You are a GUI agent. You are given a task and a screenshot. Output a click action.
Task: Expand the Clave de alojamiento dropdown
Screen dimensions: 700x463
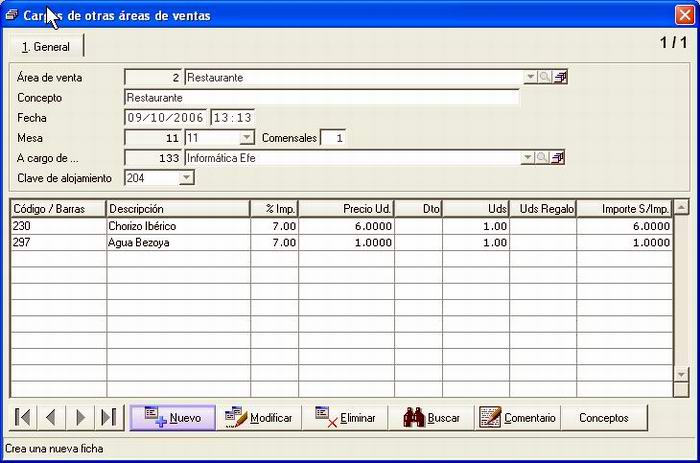pos(186,178)
